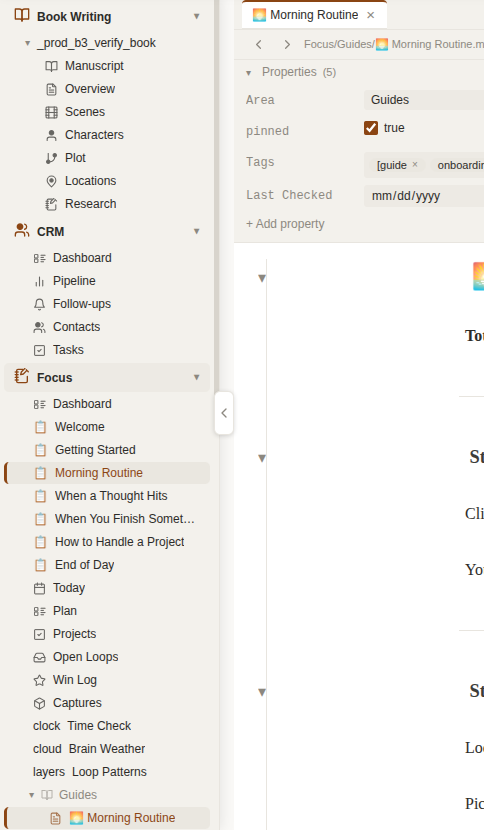Click the Last Checked date field
Screen dimensions: 484x830
424,196
